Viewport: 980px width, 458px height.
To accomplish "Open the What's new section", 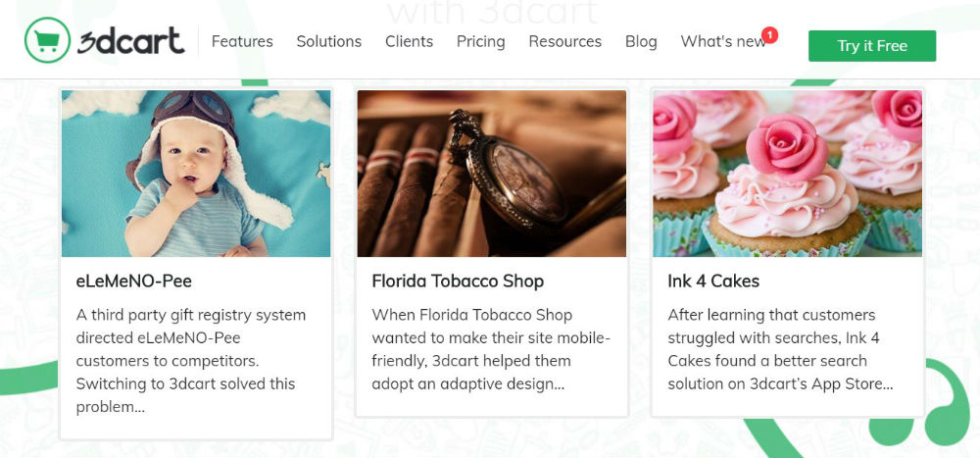I will coord(723,41).
